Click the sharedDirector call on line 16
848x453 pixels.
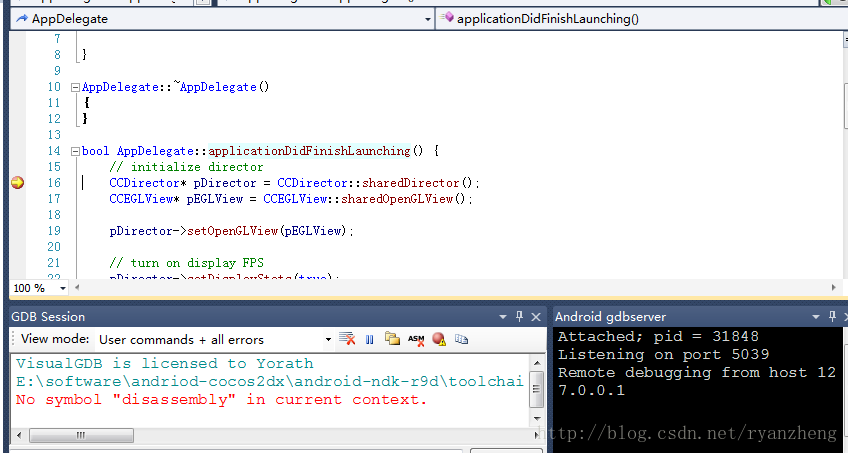pos(411,183)
